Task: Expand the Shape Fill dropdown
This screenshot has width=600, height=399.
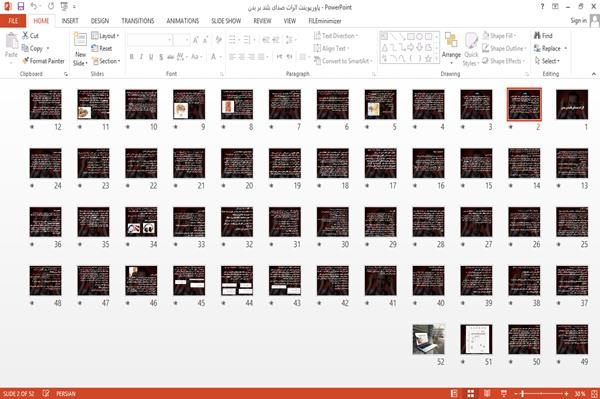Action: point(499,36)
